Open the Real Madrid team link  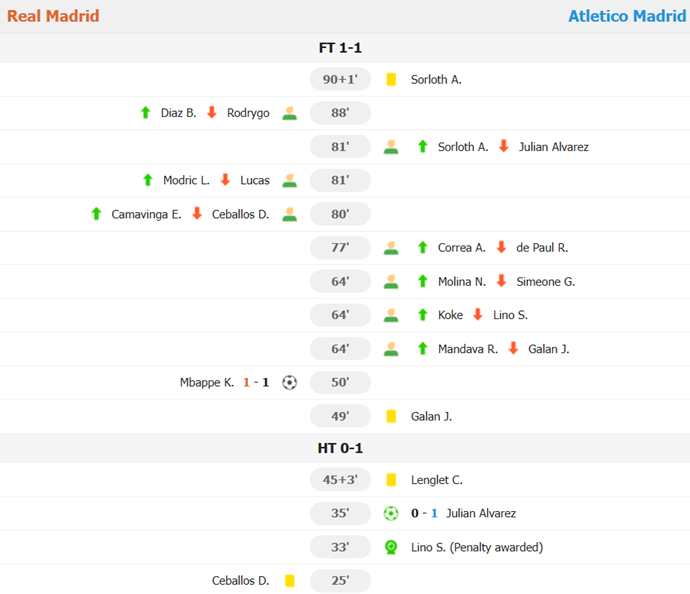53,16
